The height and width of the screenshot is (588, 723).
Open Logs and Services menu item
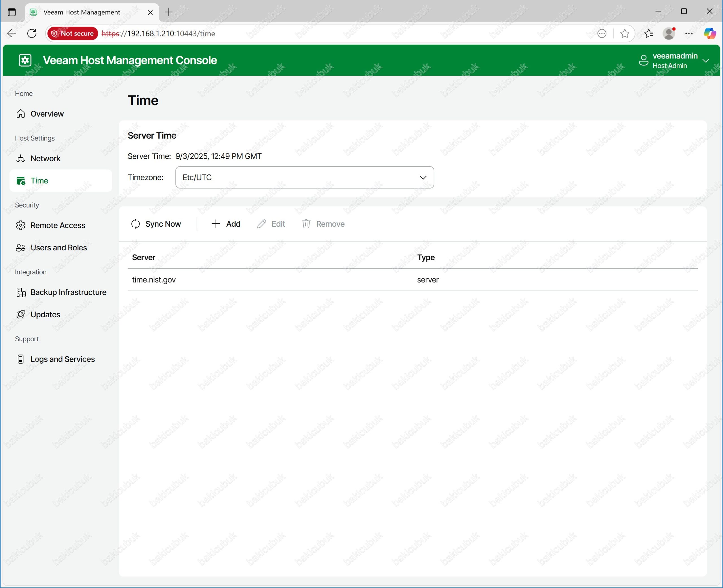(61, 359)
